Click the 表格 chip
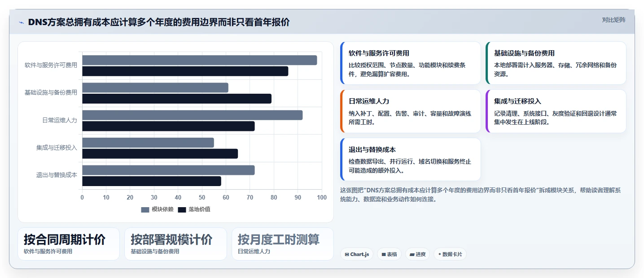This screenshot has height=278, width=644. pyautogui.click(x=389, y=254)
